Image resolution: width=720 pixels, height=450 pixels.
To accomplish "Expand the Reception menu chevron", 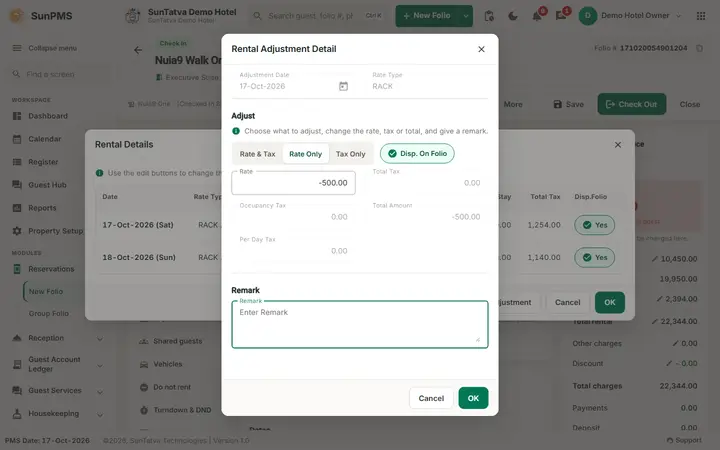I will 100,339.
